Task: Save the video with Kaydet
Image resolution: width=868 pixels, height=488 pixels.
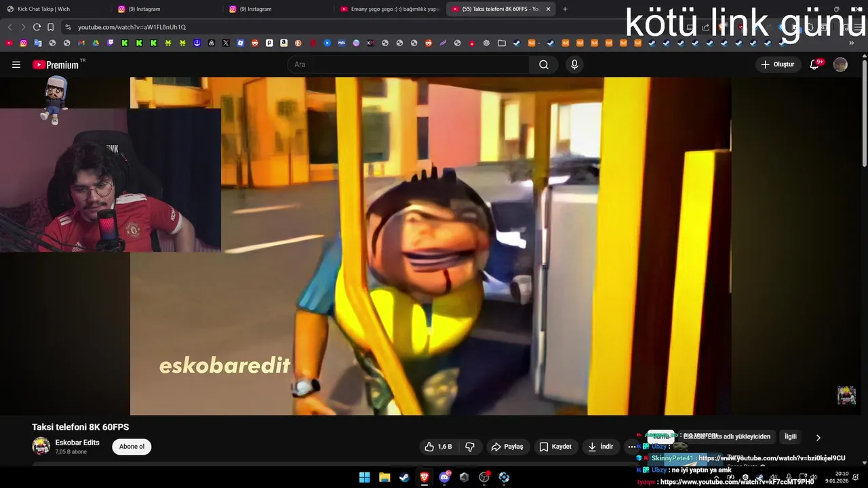Action: point(556,447)
